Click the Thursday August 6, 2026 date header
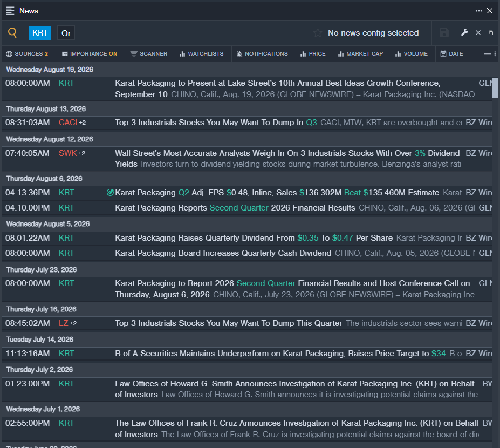This screenshot has width=500, height=448. point(44,178)
